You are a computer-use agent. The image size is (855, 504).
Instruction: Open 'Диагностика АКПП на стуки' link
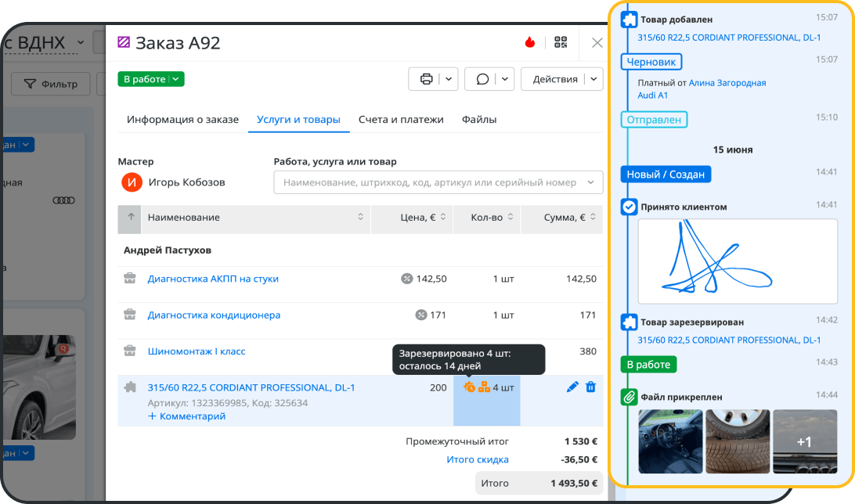click(213, 279)
